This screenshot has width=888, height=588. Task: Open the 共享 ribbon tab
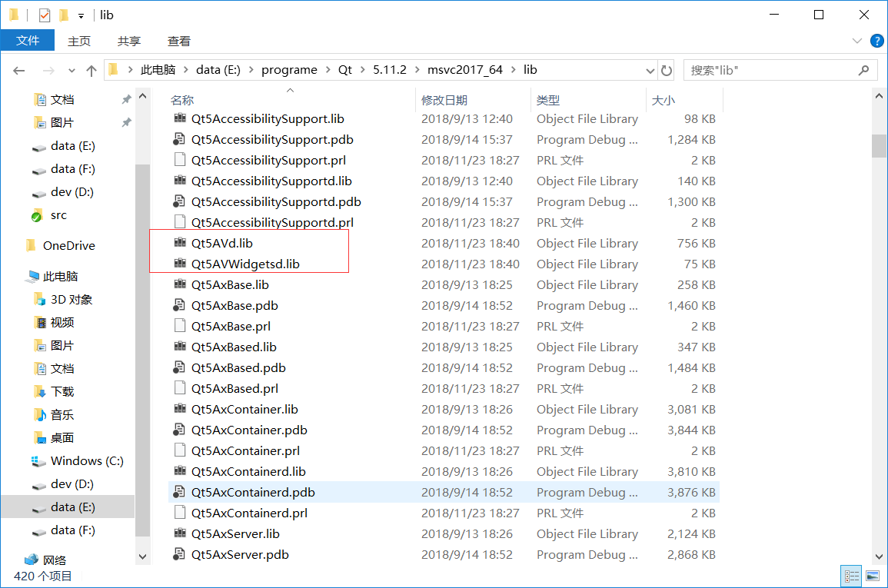tap(129, 41)
